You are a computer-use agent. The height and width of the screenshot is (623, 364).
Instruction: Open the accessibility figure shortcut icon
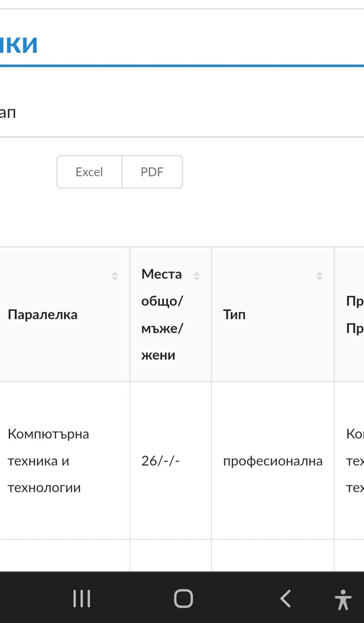point(343,599)
